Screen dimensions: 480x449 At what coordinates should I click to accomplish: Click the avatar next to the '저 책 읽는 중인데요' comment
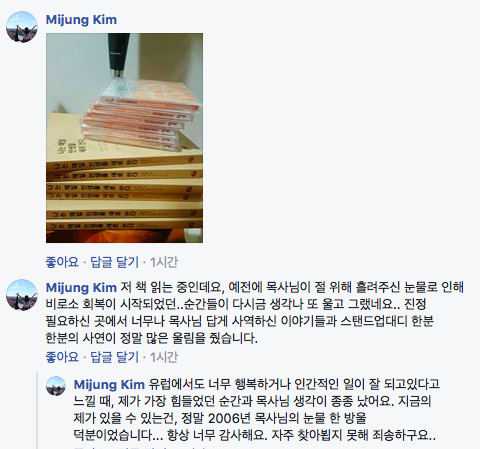click(22, 295)
